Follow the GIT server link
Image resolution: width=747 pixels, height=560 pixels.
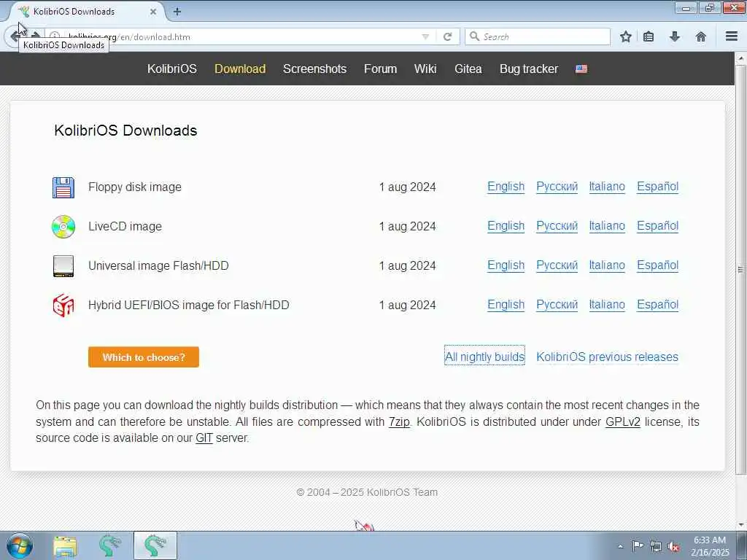click(204, 438)
